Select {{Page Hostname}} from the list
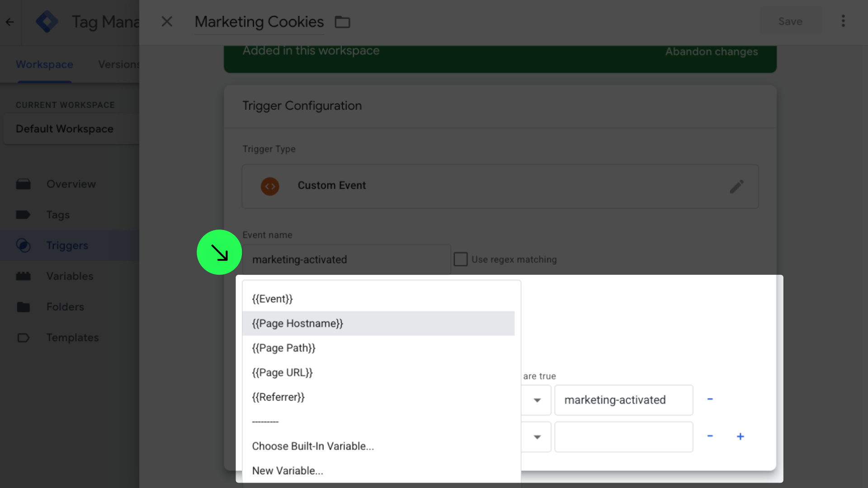 point(297,324)
